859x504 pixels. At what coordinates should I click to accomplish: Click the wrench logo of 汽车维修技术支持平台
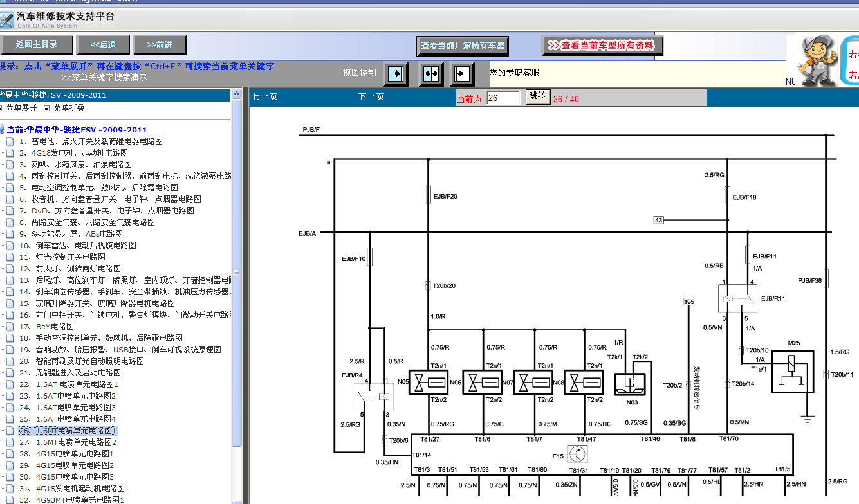point(6,19)
